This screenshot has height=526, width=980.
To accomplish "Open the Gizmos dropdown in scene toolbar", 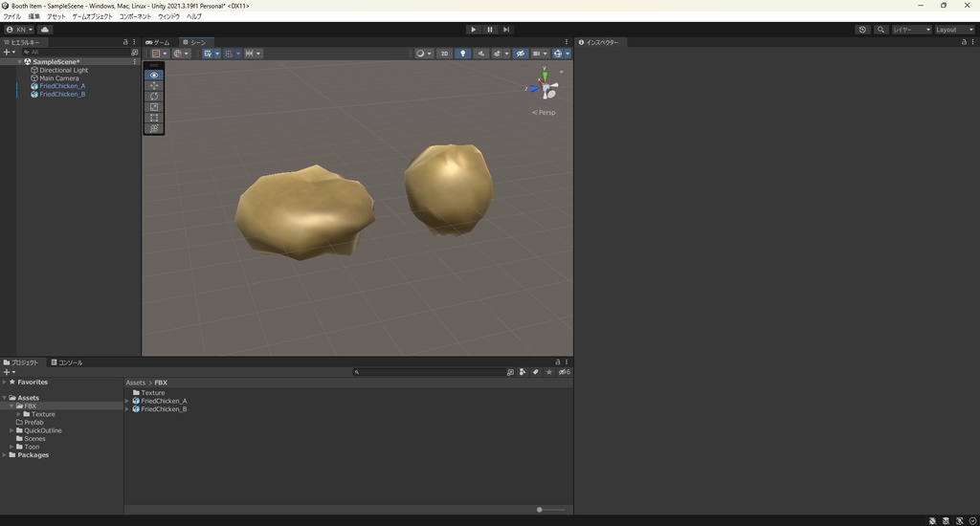I will [568, 54].
